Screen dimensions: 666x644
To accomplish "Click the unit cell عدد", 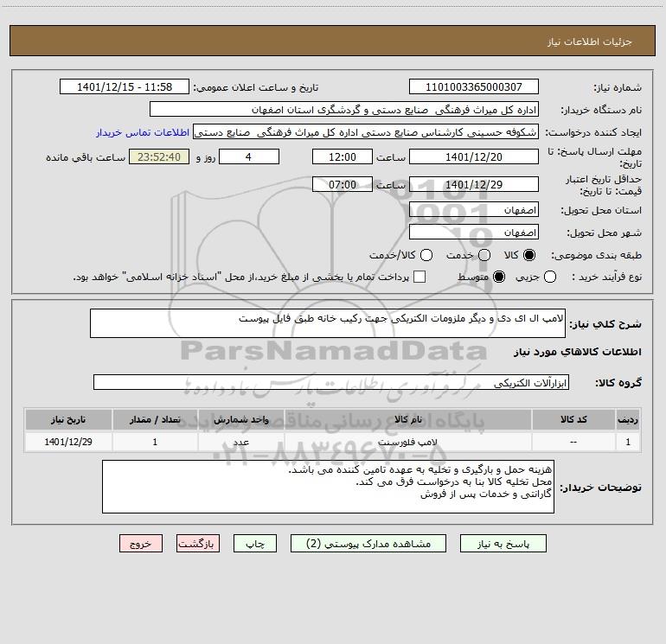I will pyautogui.click(x=240, y=442).
